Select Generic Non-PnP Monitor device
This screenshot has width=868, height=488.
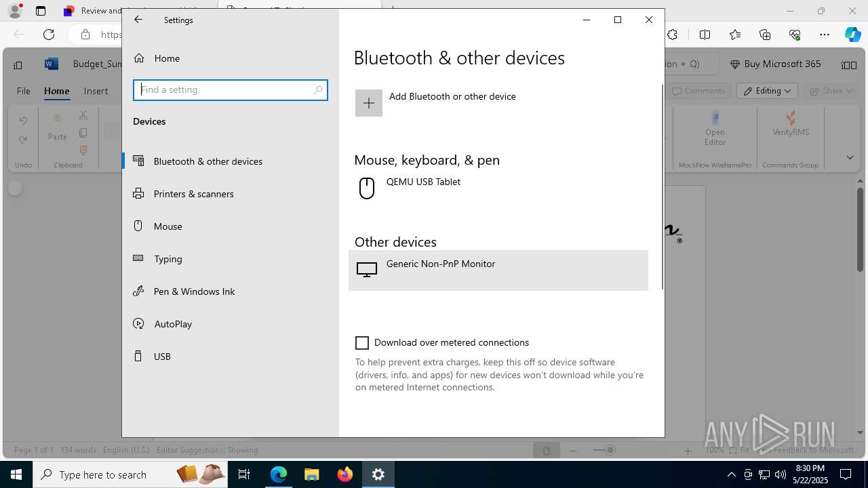coord(498,270)
